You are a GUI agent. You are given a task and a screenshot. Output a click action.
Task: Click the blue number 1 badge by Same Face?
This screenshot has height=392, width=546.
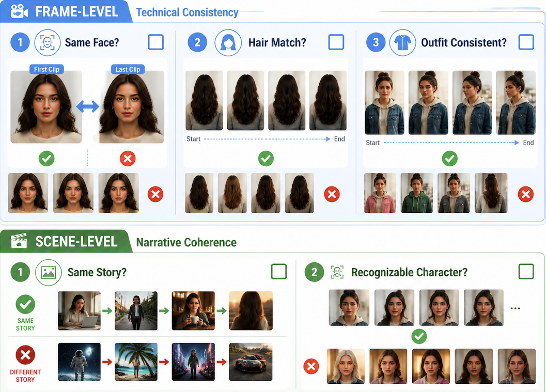[x=20, y=42]
